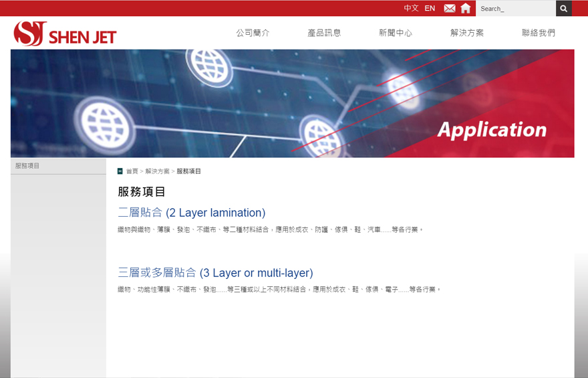Select 聯絡我們 in the navigation
Viewport: 588px width, 378px height.
click(x=539, y=33)
